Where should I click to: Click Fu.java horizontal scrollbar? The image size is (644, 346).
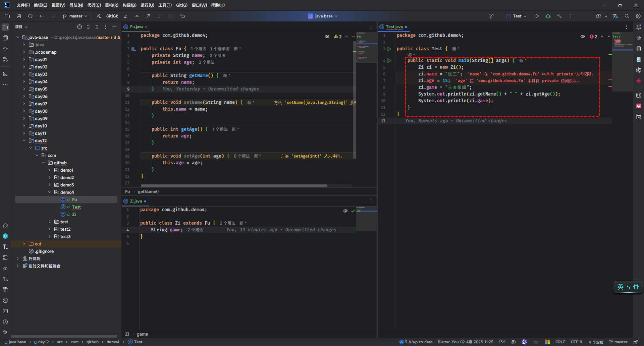[x=234, y=186]
